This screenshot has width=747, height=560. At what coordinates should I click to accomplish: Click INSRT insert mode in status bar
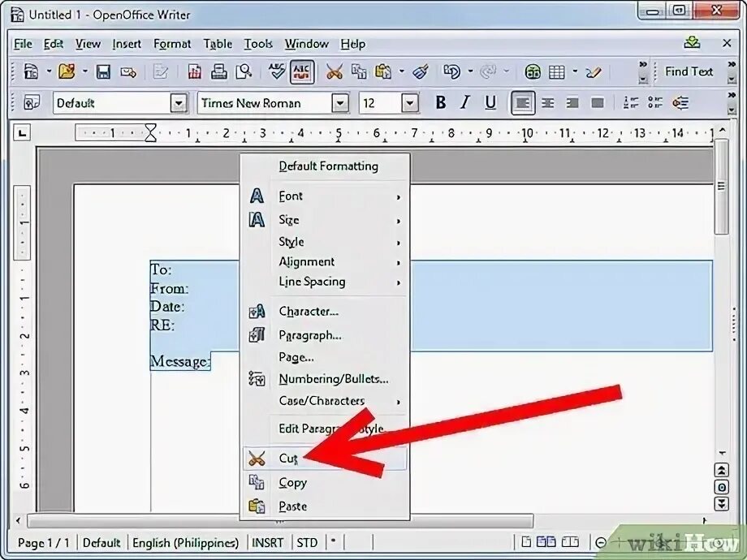point(267,543)
